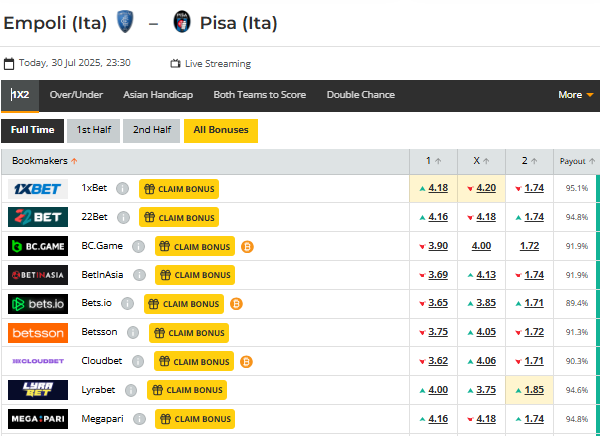Viewport: 600px width, 436px height.
Task: Open the 22Bet info icon
Action: pyautogui.click(x=122, y=217)
